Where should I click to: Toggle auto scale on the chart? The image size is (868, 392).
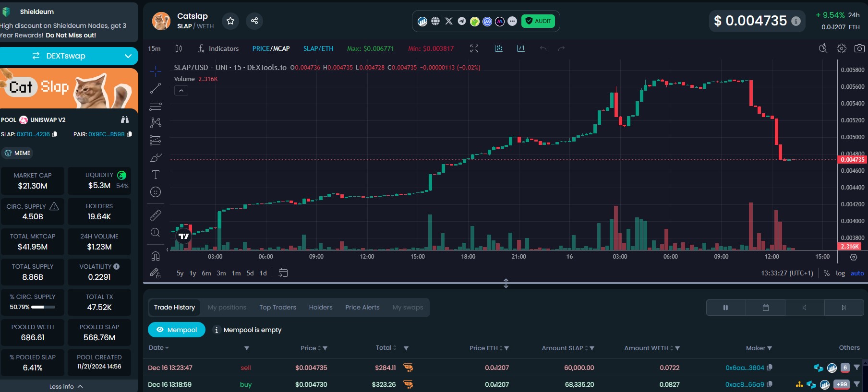click(x=857, y=273)
